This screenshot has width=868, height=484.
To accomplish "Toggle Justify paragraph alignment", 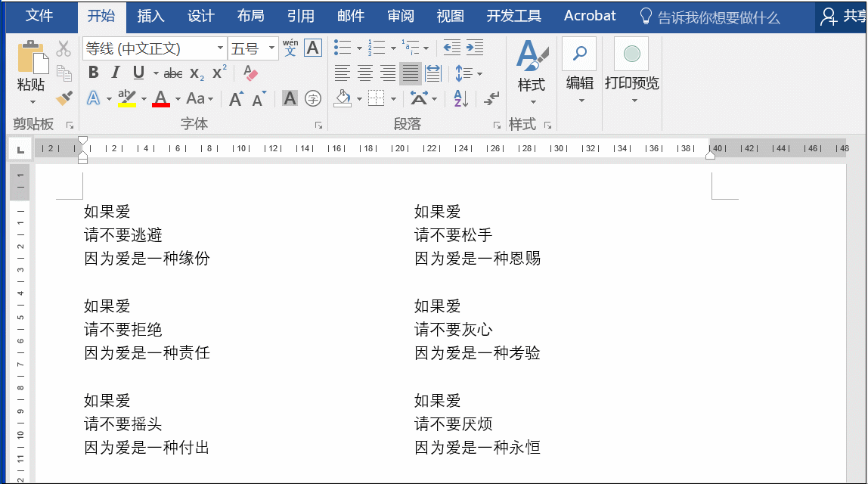I will [411, 73].
